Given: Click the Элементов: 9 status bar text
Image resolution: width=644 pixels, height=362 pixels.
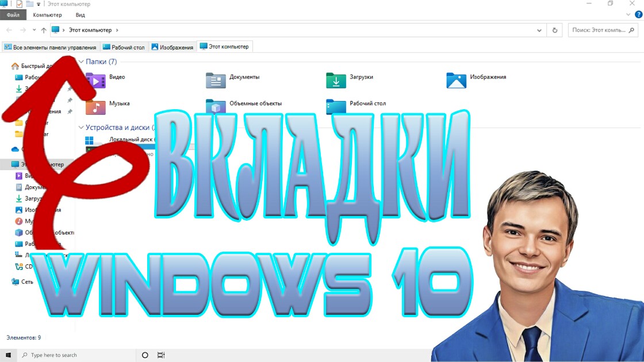Looking at the screenshot, I should click(x=24, y=338).
